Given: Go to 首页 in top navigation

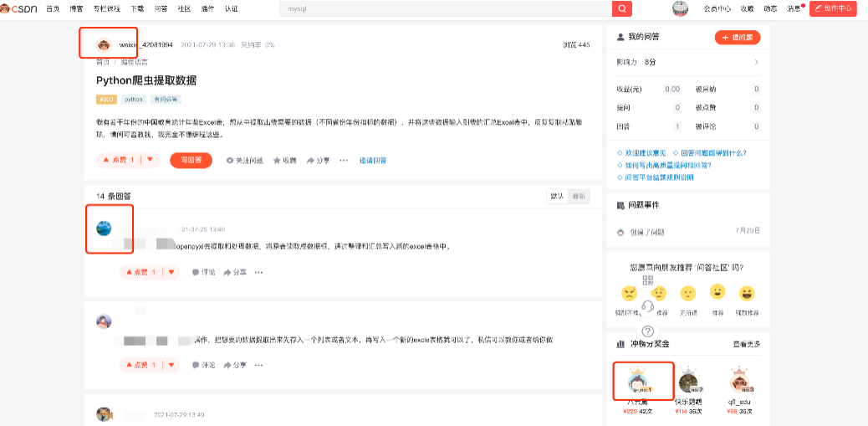Looking at the screenshot, I should click(x=54, y=8).
